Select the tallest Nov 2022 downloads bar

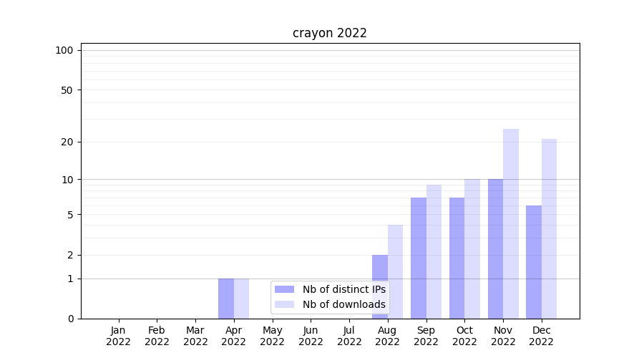pos(511,223)
